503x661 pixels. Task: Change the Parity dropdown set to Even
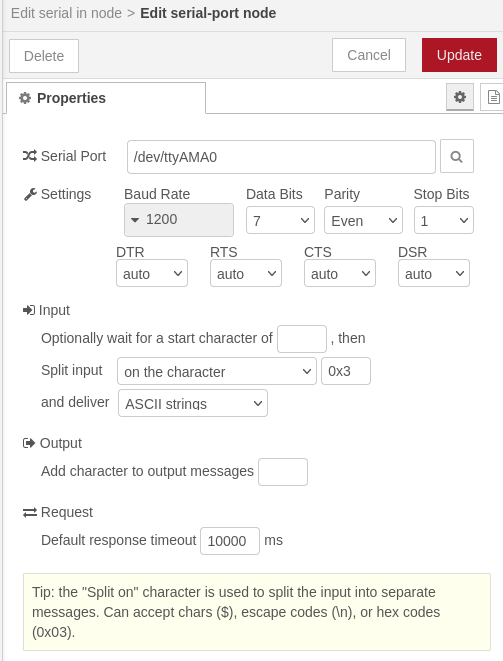[363, 220]
